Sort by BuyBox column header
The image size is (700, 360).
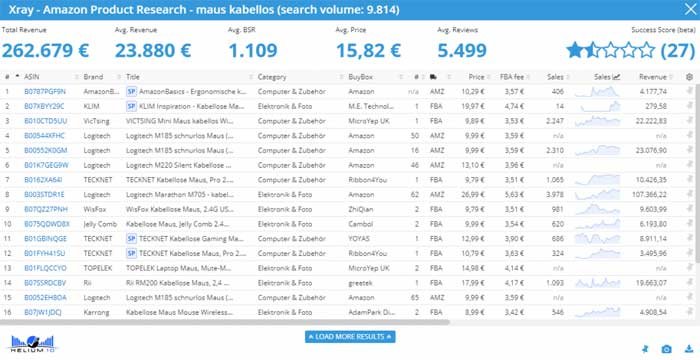point(360,77)
